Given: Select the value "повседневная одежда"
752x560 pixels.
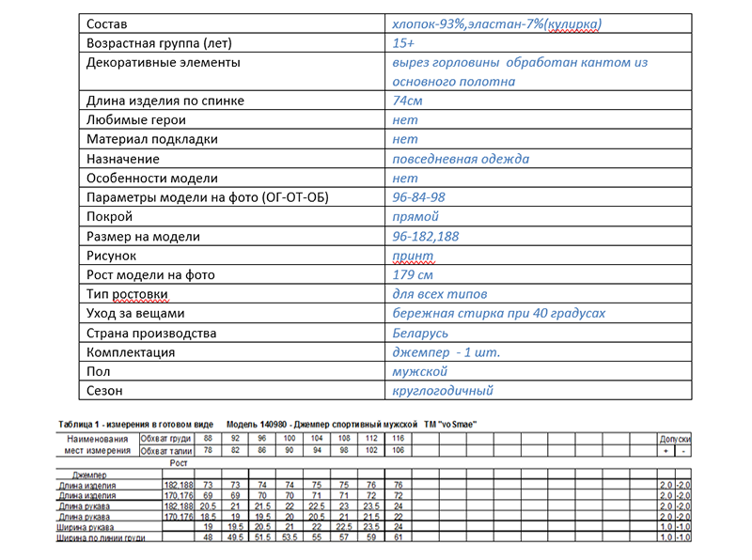Looking at the screenshot, I should pyautogui.click(x=461, y=159).
